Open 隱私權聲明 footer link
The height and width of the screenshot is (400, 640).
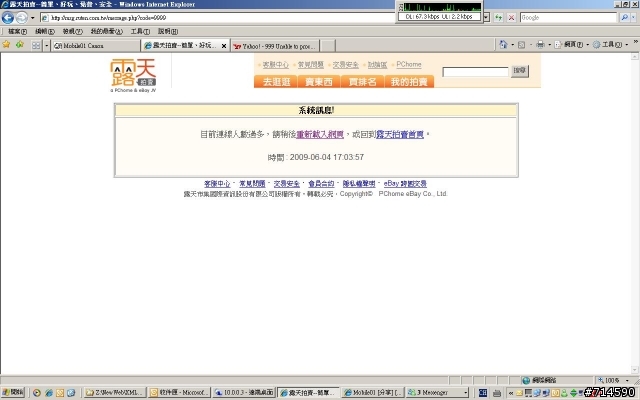359,184
